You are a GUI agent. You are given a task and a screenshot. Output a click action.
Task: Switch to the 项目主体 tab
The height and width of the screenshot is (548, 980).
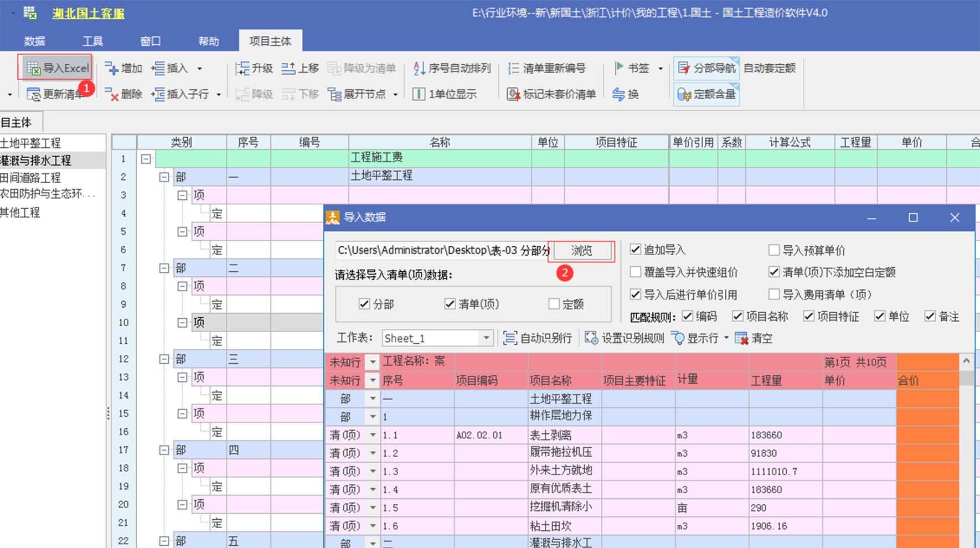click(270, 41)
